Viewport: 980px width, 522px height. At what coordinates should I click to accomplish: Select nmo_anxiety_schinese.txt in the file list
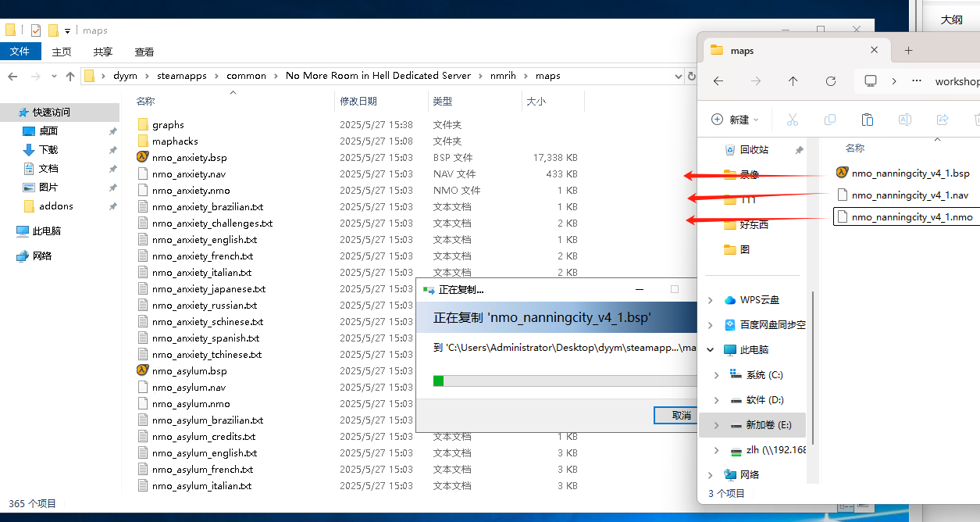(x=208, y=321)
